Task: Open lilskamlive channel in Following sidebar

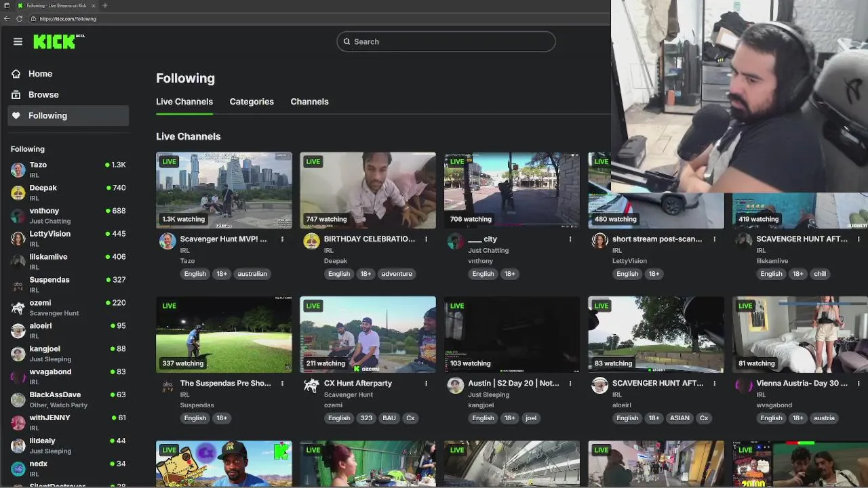Action: pyautogui.click(x=68, y=262)
